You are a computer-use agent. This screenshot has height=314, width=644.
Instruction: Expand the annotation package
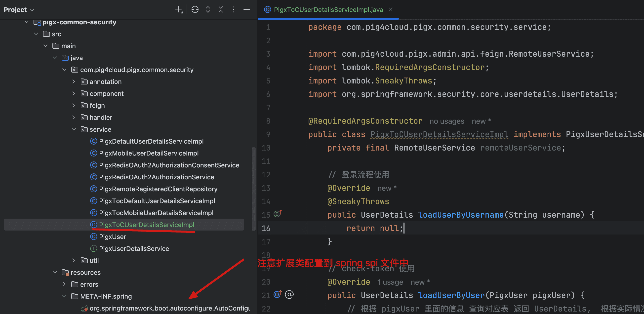(x=74, y=81)
